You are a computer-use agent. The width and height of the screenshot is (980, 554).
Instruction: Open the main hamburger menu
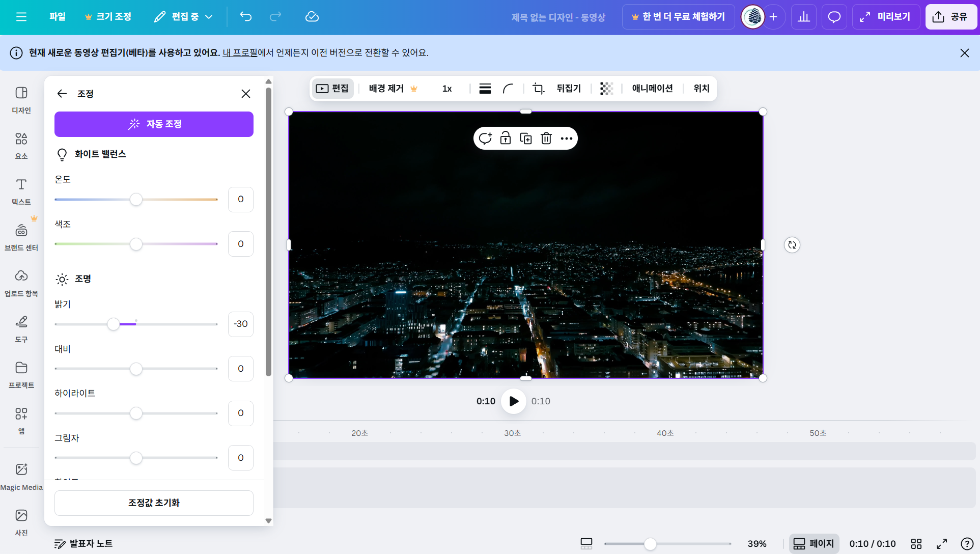(x=21, y=17)
